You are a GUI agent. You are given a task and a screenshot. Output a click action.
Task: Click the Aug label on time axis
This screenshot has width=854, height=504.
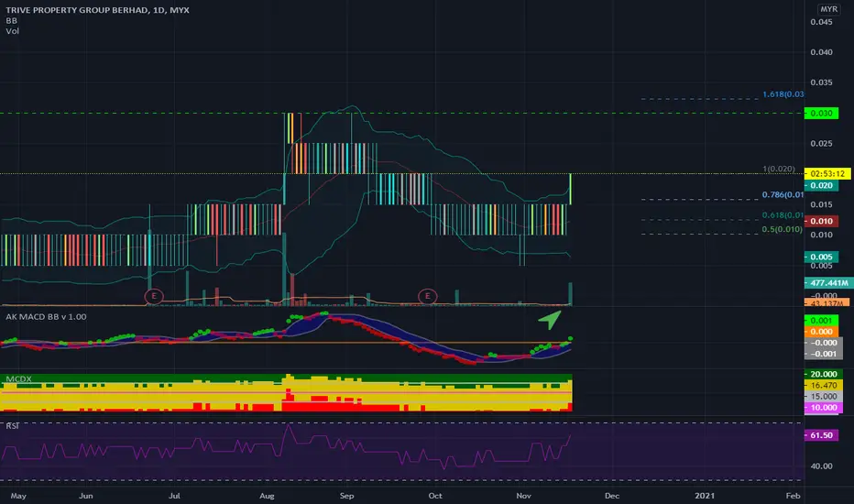point(267,496)
